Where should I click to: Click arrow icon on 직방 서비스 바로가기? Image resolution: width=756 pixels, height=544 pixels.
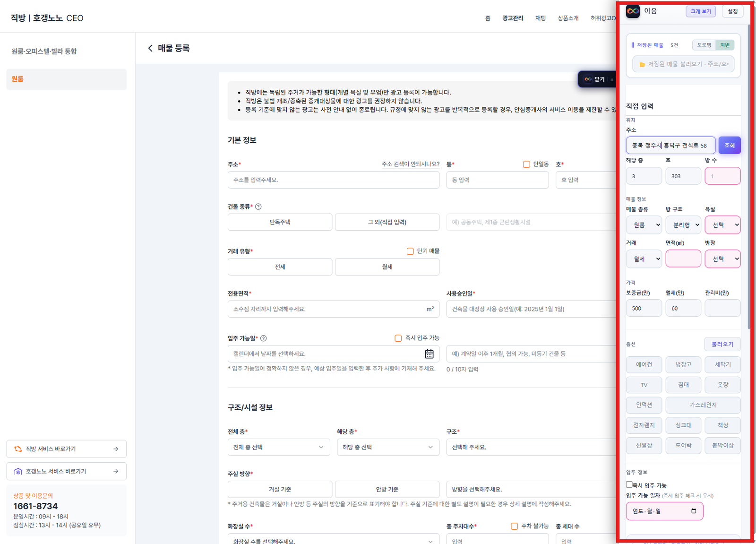[x=116, y=449]
